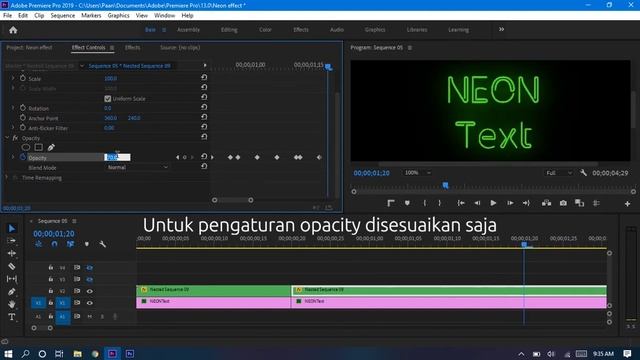Mute the A1 audio track

[x=89, y=316]
